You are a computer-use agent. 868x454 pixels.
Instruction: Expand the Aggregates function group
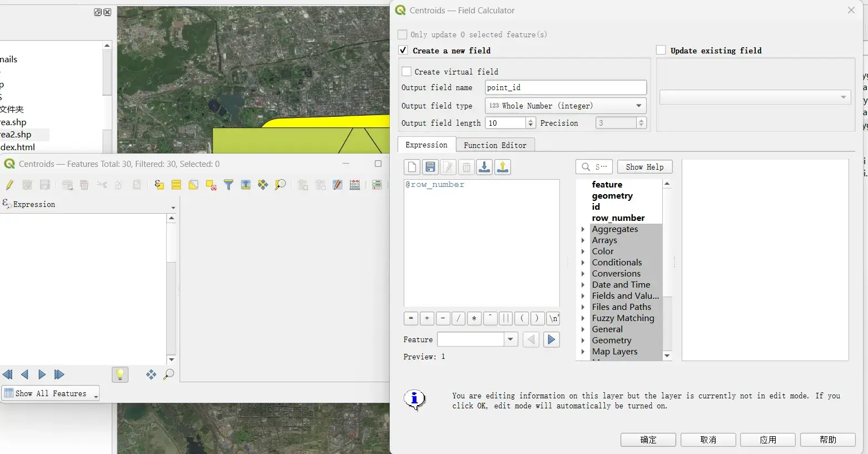pos(583,229)
